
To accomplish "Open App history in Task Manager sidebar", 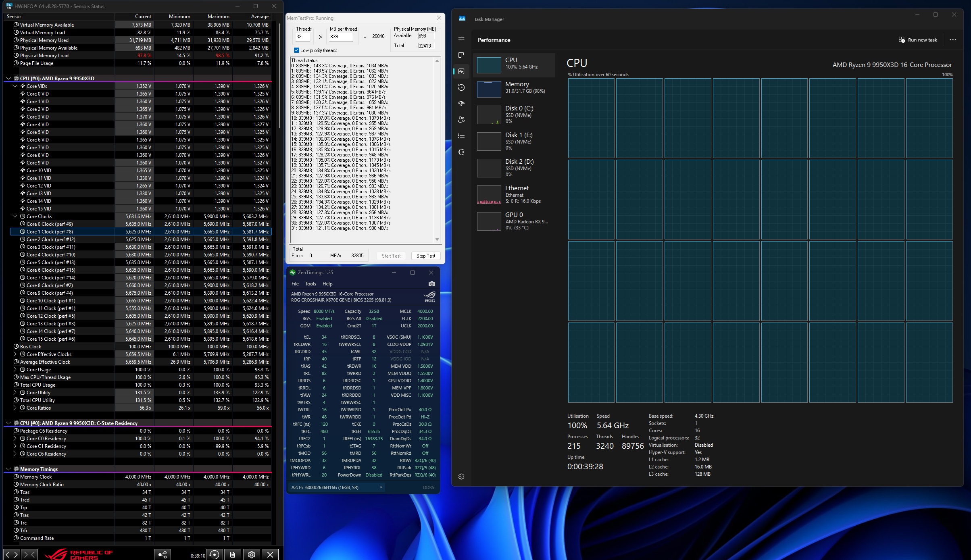I will click(462, 87).
